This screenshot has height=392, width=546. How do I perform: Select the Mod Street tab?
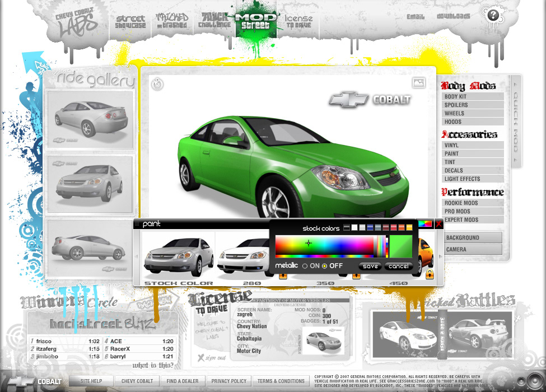(x=256, y=21)
